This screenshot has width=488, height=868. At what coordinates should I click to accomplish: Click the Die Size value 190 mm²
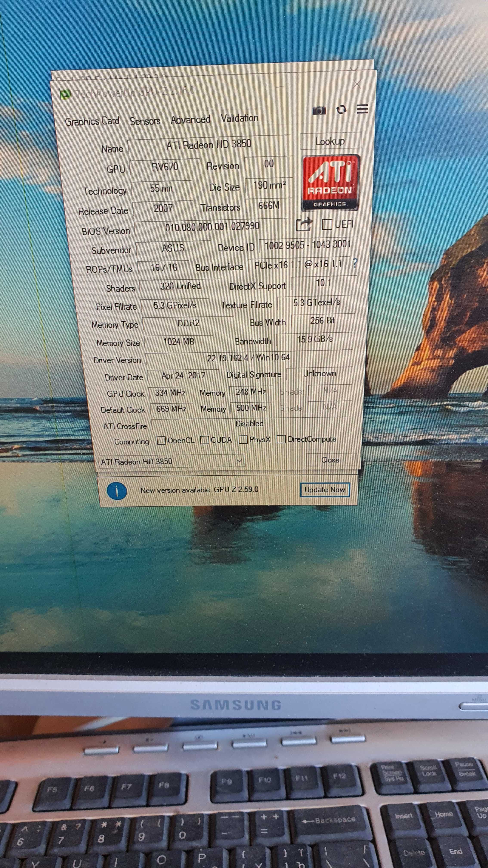point(269,185)
